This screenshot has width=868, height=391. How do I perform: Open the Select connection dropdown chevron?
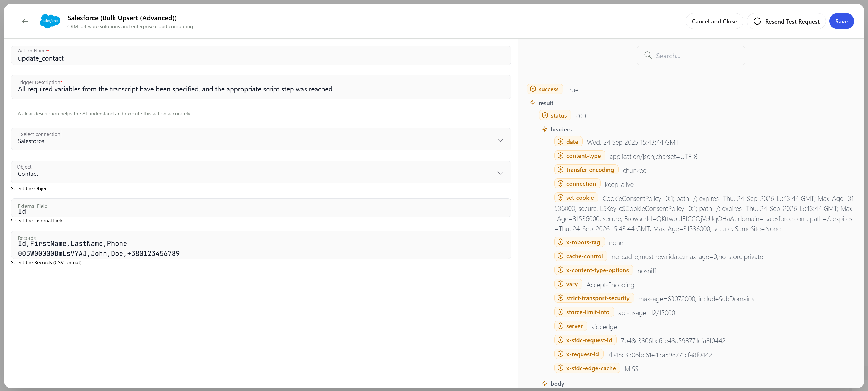[500, 140]
